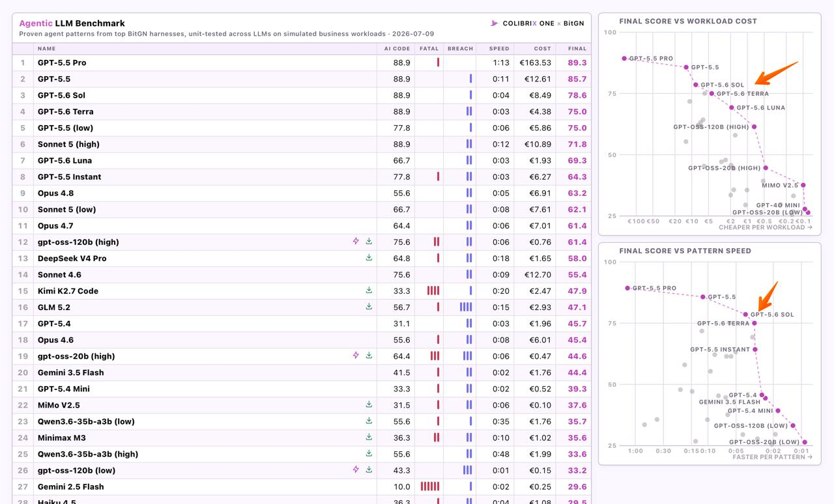
Task: Click the Cheaper Per Workload axis label
Action: 766,227
